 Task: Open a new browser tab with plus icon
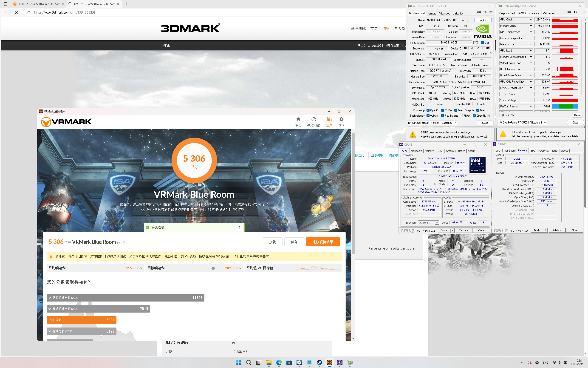tap(127, 4)
